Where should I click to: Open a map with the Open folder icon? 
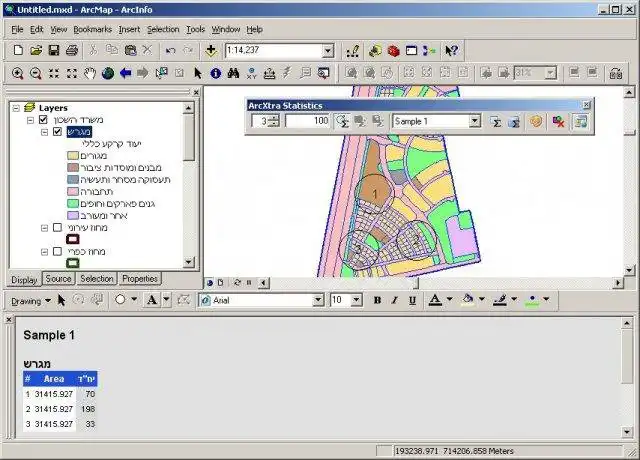(x=36, y=51)
